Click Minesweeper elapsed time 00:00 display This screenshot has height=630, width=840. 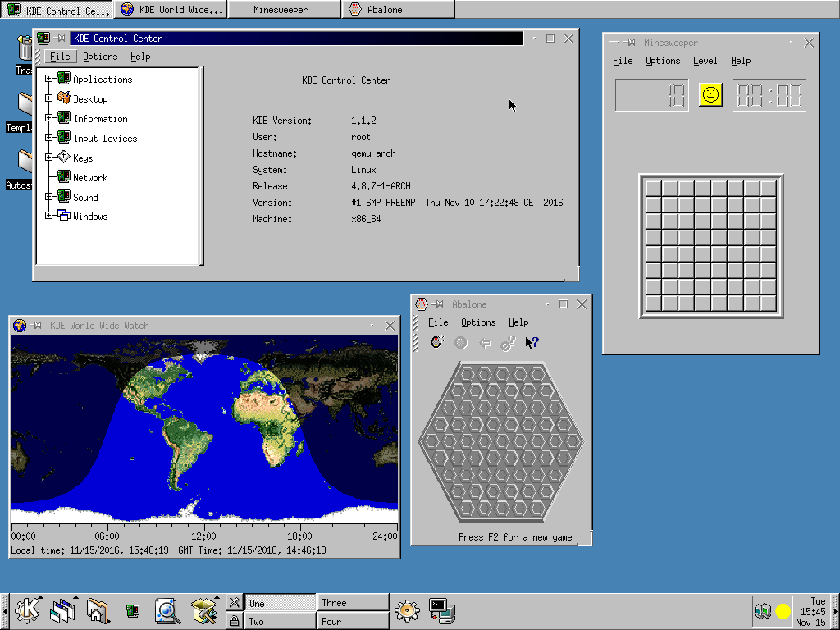pyautogui.click(x=769, y=95)
